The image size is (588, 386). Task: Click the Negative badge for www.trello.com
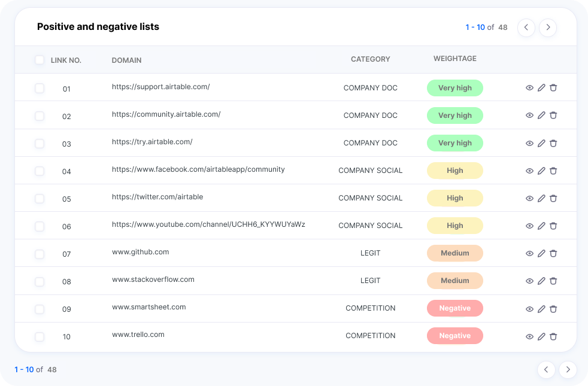pyautogui.click(x=455, y=336)
